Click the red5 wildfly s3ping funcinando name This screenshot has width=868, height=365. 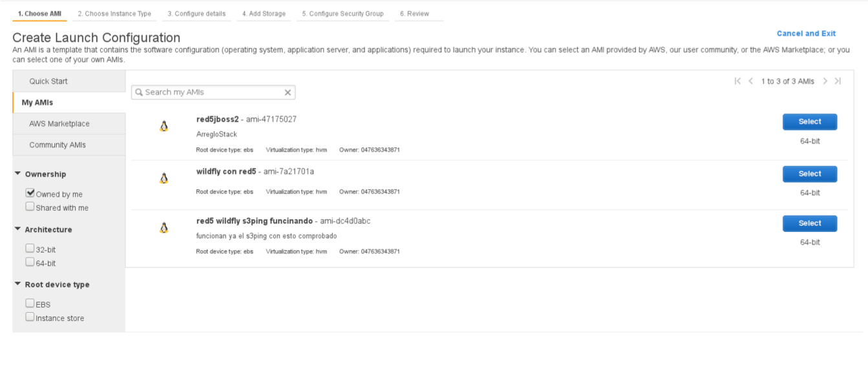[x=255, y=221]
